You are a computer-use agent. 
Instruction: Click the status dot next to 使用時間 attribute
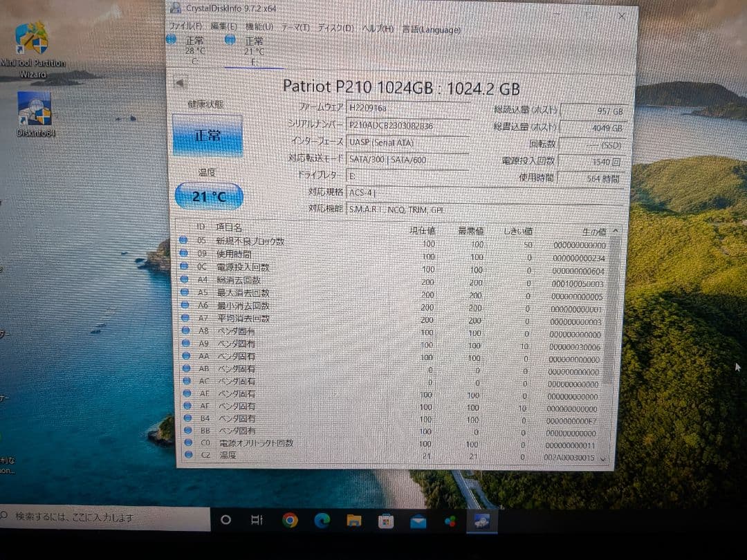click(x=183, y=254)
